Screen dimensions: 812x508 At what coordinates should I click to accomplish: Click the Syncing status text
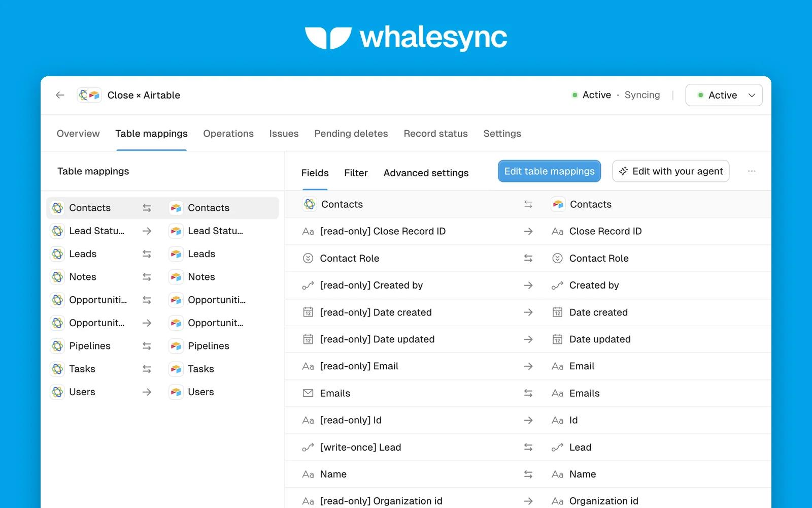click(642, 95)
